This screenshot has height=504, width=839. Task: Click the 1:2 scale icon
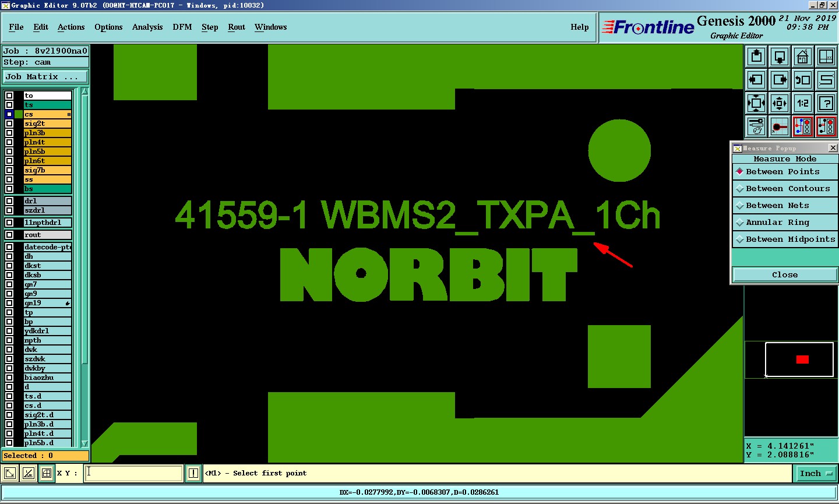click(803, 103)
